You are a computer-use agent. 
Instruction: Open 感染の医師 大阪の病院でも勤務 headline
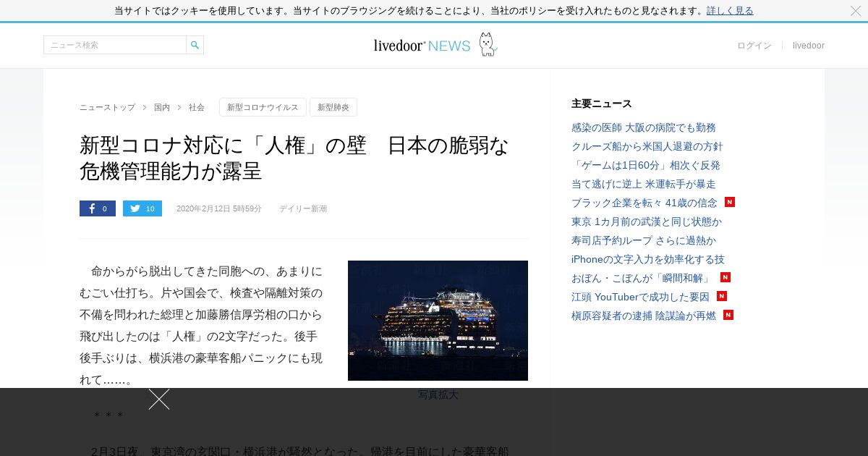[x=644, y=127]
